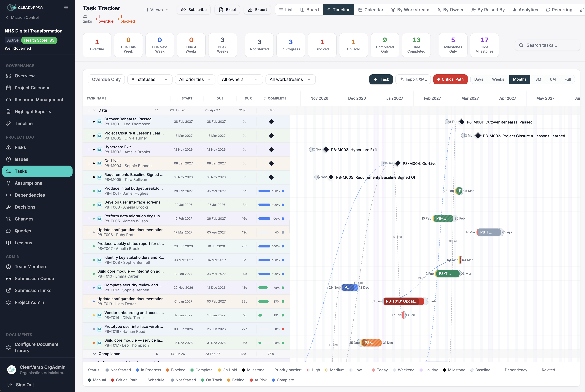Collapse the Compliance workstream group
This screenshot has height=392, width=585.
(95, 354)
